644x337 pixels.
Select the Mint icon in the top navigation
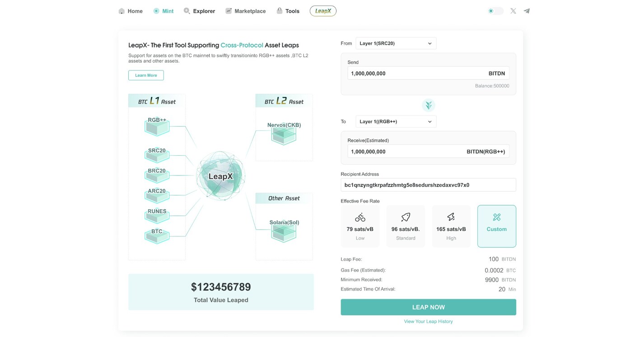[155, 11]
